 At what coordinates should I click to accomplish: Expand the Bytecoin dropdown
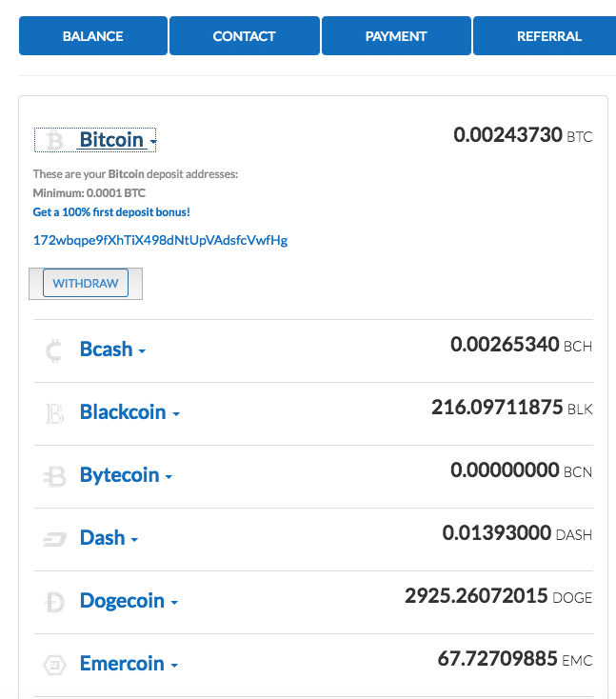point(126,475)
